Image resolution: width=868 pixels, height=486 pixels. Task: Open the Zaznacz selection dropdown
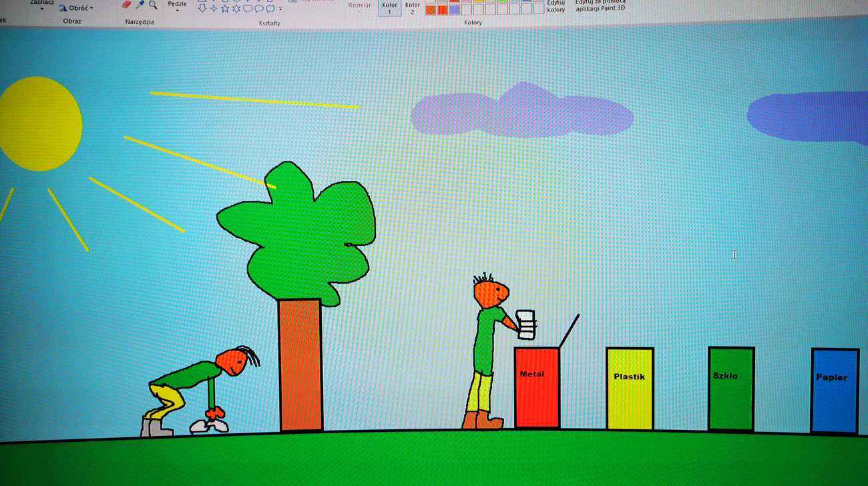[x=41, y=5]
